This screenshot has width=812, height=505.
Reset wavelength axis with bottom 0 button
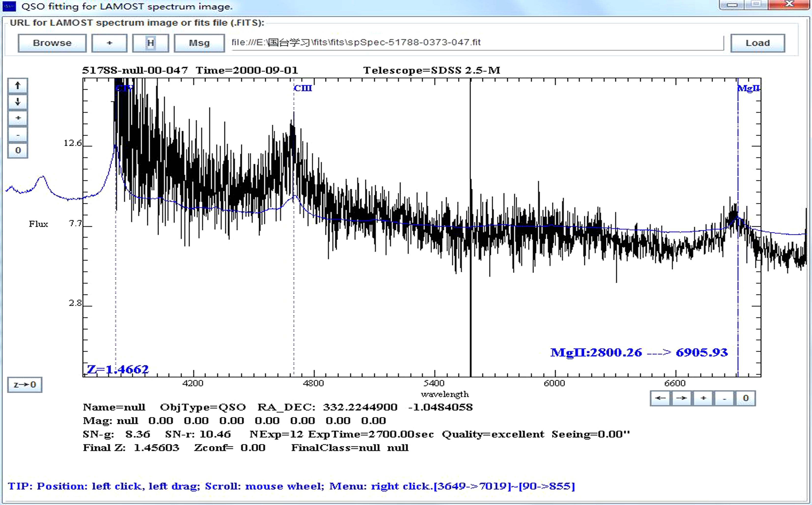click(x=745, y=398)
